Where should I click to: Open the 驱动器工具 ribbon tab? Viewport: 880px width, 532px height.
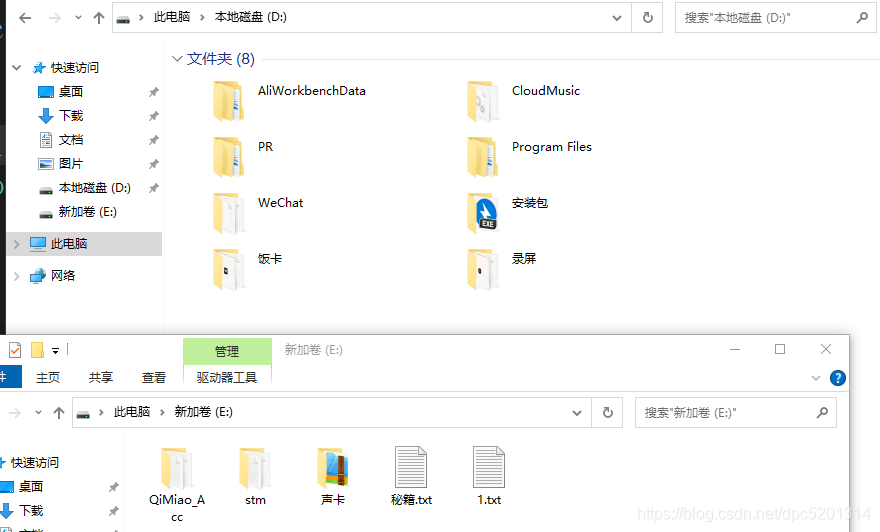click(227, 378)
